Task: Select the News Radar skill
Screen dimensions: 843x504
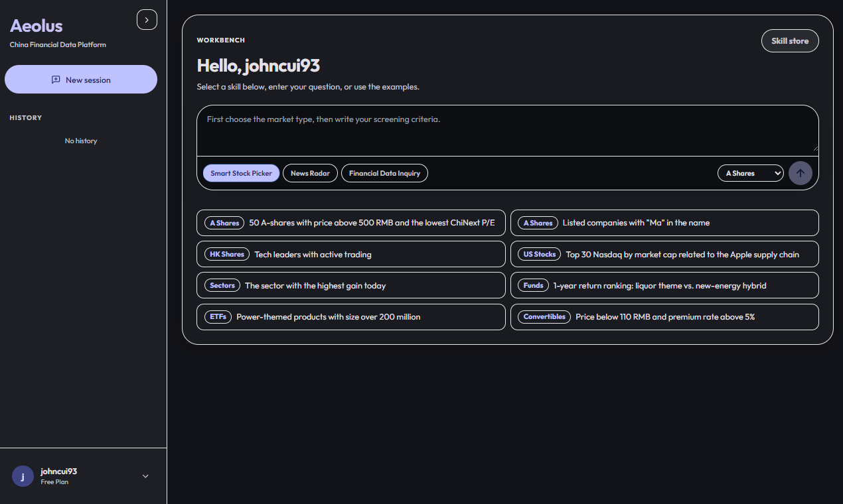Action: [310, 173]
